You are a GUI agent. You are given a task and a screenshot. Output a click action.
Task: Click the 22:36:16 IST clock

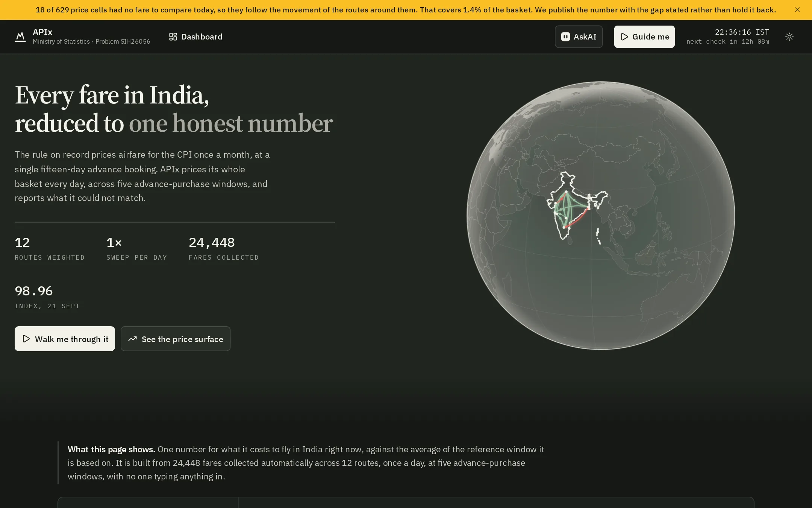[742, 32]
